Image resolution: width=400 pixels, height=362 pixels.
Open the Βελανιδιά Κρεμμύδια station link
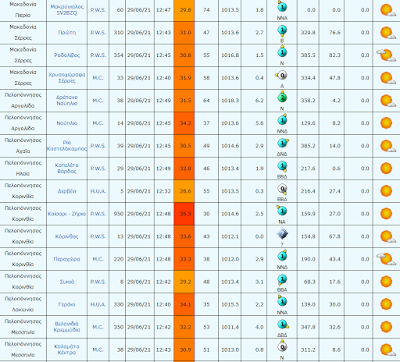tap(67, 327)
